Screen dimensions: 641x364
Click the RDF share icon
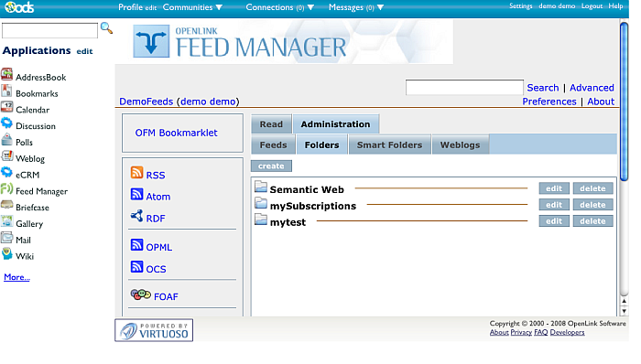[136, 216]
